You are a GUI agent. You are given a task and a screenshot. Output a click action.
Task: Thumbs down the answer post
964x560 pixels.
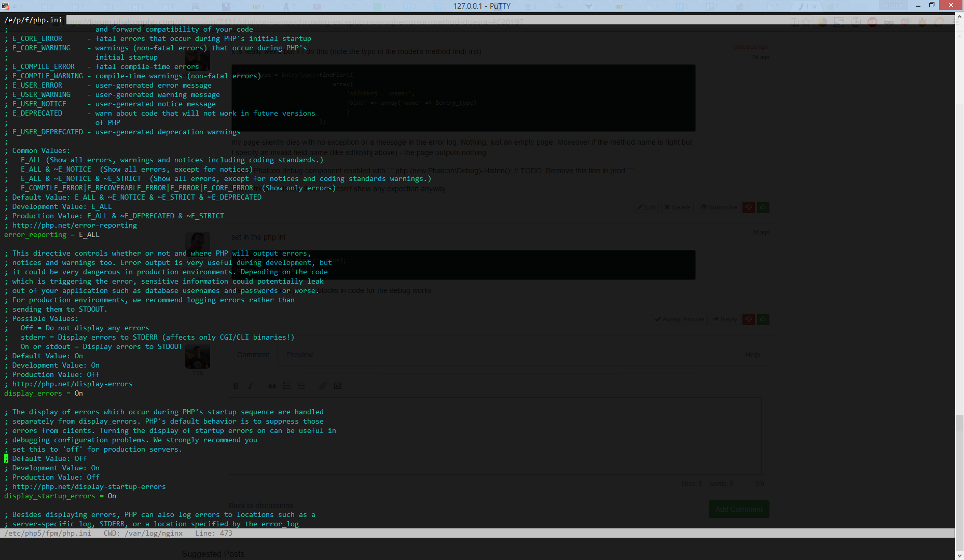[749, 319]
